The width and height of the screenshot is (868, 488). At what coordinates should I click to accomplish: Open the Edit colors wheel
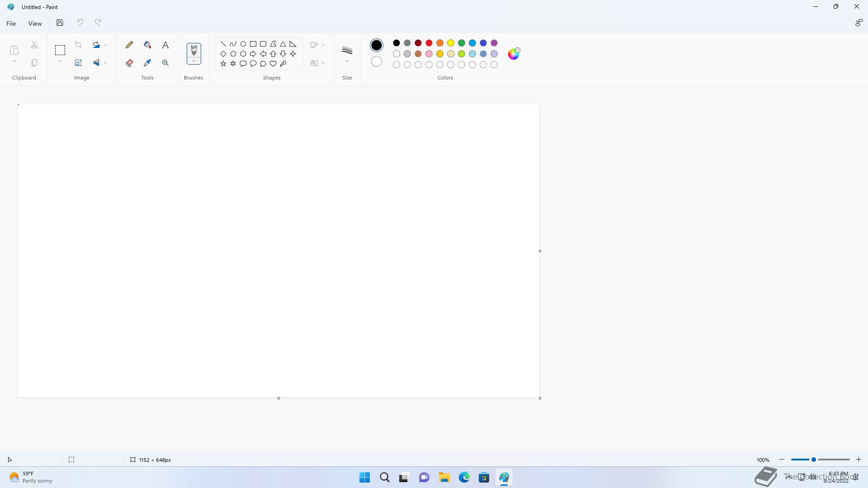pyautogui.click(x=514, y=54)
